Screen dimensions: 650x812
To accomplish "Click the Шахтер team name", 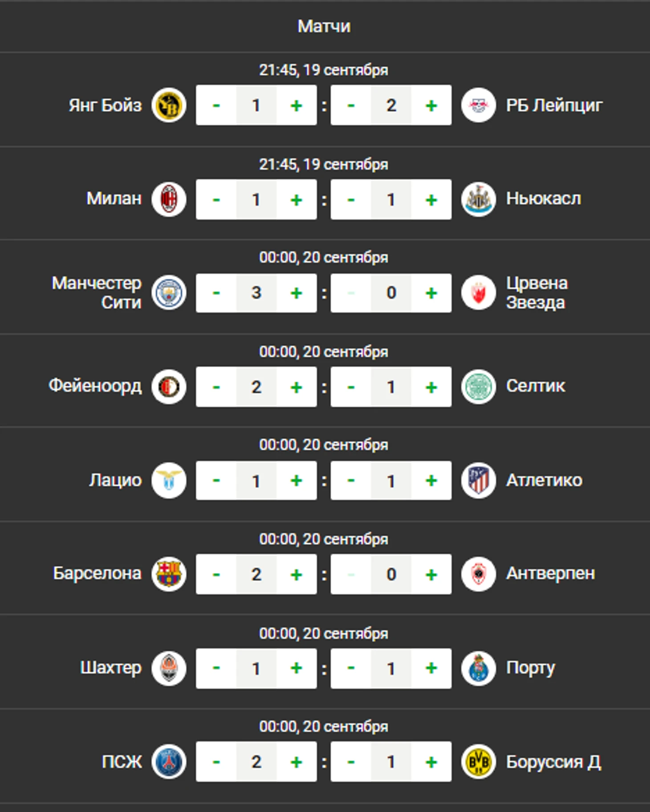I will (x=111, y=668).
